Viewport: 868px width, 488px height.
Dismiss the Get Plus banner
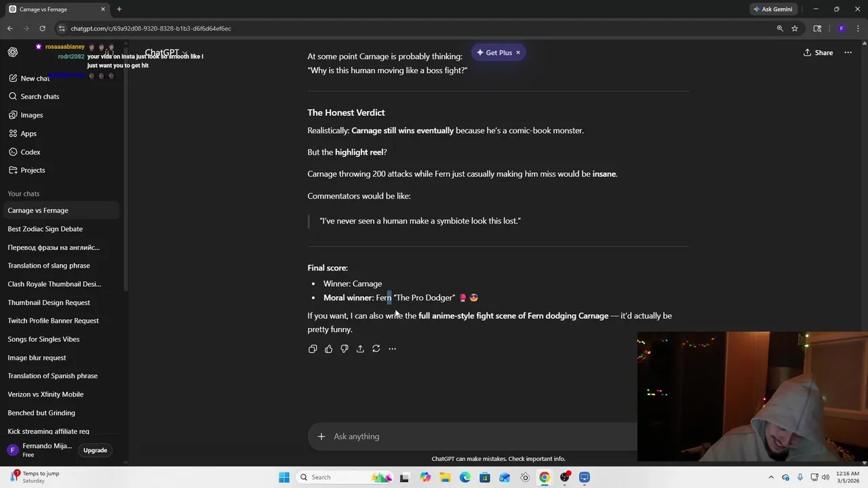(518, 52)
